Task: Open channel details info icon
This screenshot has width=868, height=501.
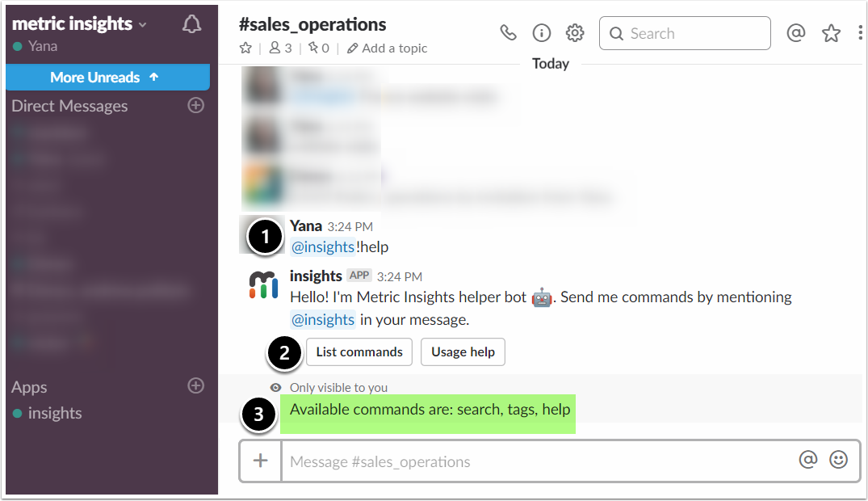Action: click(541, 33)
